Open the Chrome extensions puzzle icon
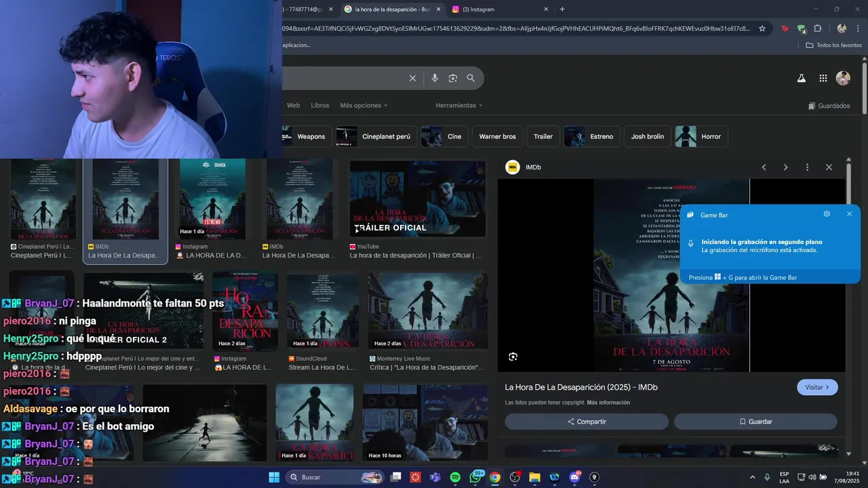Image resolution: width=868 pixels, height=488 pixels. click(x=817, y=28)
